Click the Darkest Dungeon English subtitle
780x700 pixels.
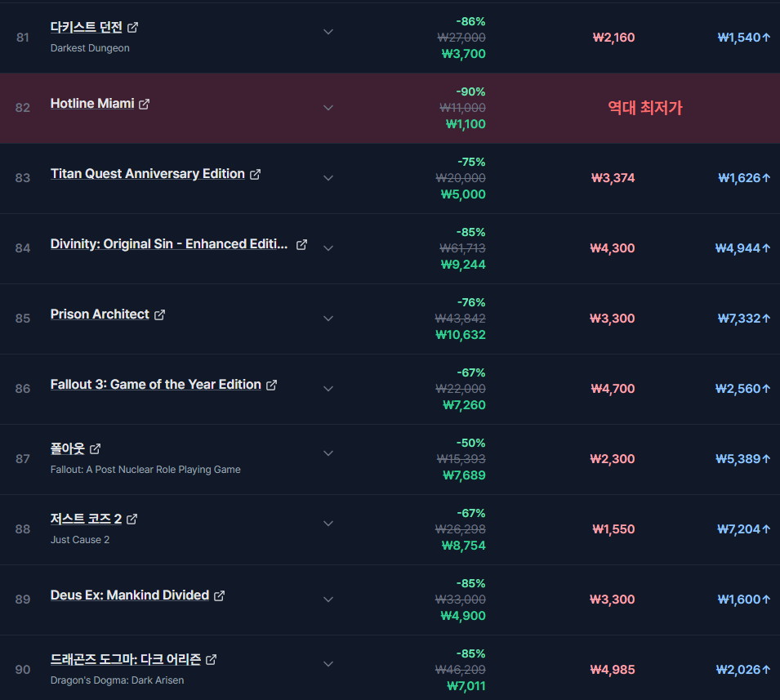(x=90, y=48)
